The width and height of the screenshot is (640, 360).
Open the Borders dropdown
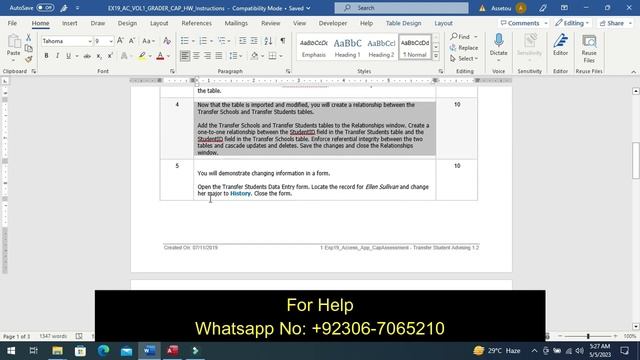pos(281,56)
